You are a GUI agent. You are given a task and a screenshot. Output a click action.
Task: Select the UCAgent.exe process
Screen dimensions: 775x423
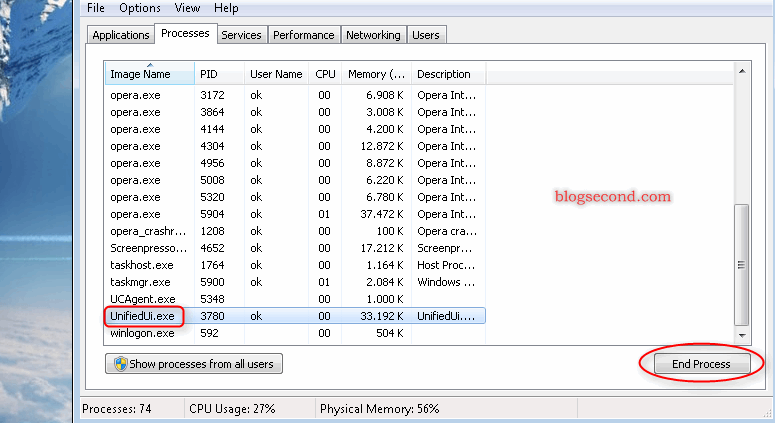295,299
